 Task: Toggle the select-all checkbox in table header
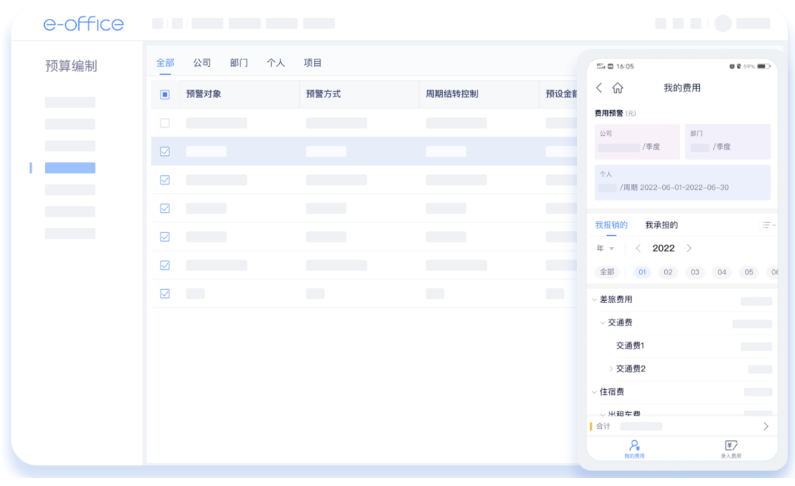(x=165, y=94)
